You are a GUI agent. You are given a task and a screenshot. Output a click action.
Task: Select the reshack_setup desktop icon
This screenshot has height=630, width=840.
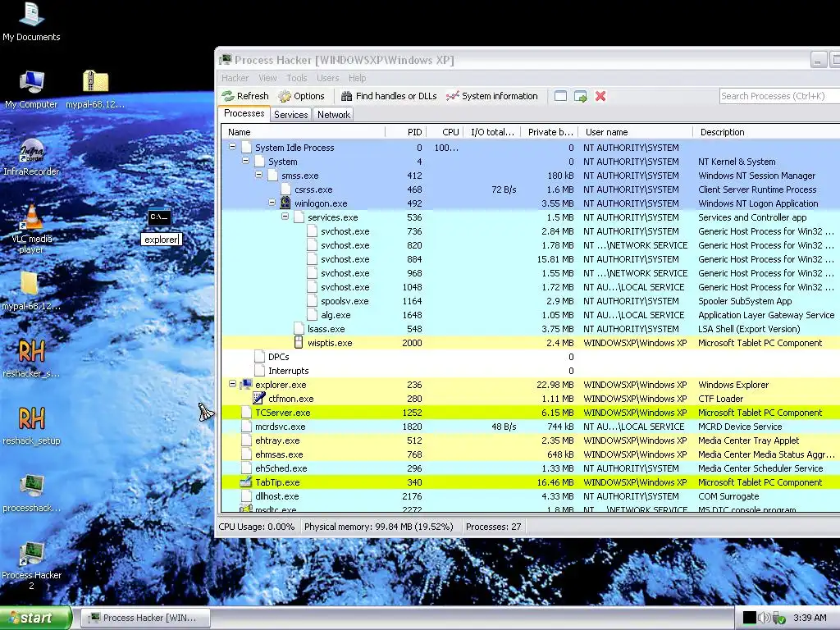31,427
